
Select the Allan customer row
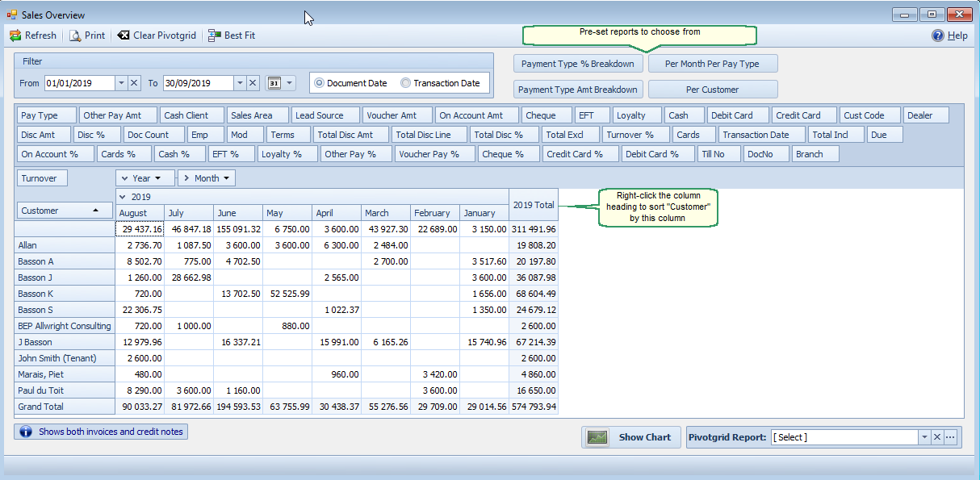[x=65, y=245]
